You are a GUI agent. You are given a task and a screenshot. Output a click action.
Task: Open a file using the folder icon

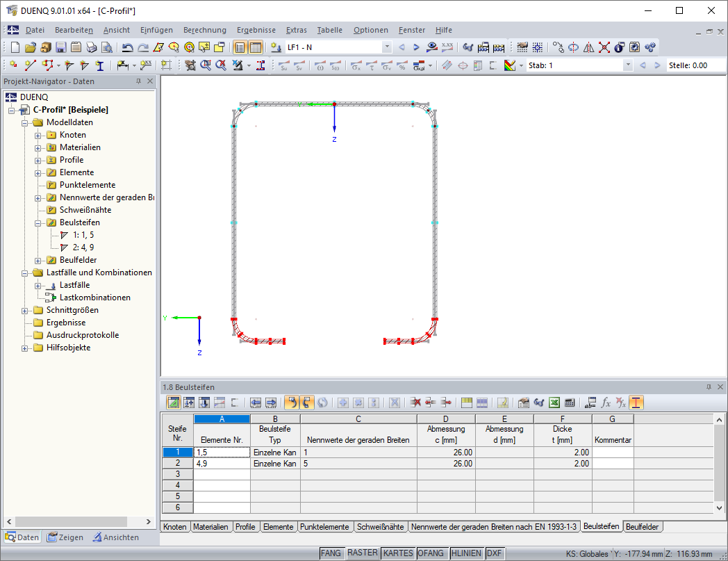pos(30,47)
